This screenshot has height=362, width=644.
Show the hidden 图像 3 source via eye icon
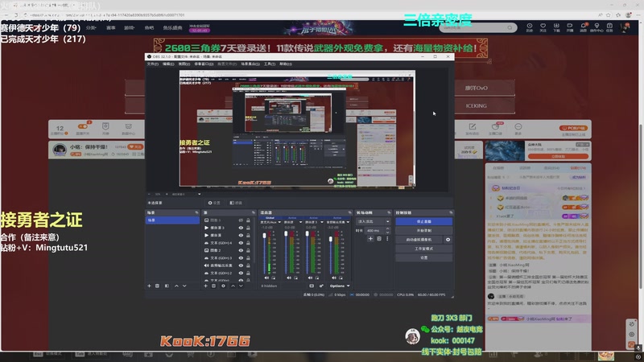[x=241, y=220]
